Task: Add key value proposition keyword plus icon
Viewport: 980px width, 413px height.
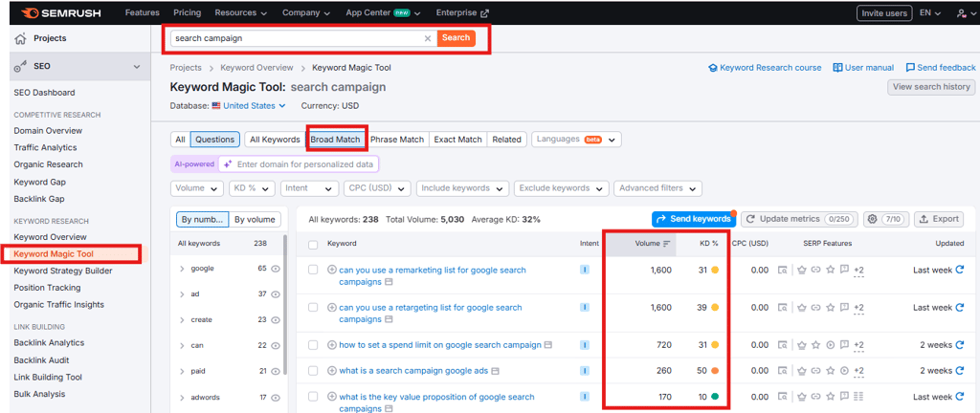Action: [x=332, y=397]
